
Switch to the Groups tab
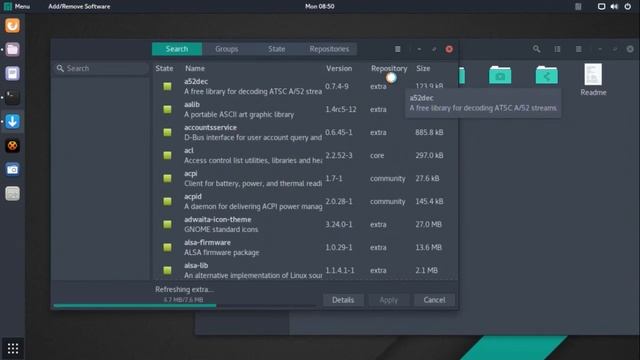(x=227, y=49)
